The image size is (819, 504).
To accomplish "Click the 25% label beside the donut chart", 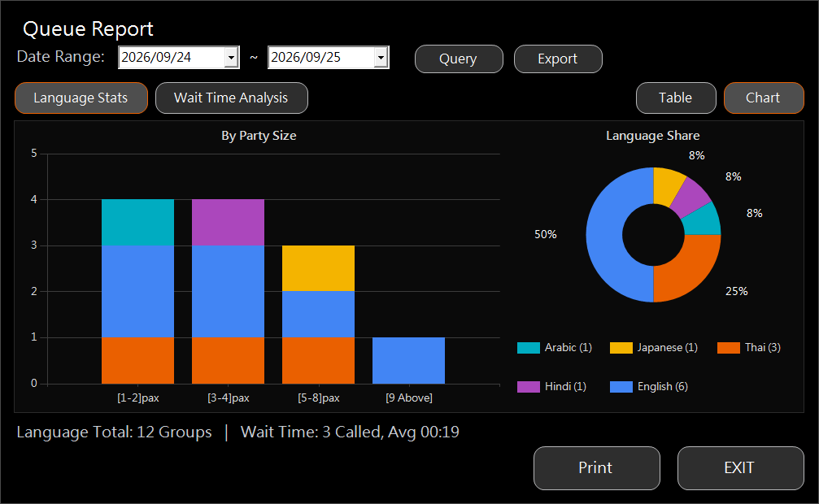I will pyautogui.click(x=737, y=292).
